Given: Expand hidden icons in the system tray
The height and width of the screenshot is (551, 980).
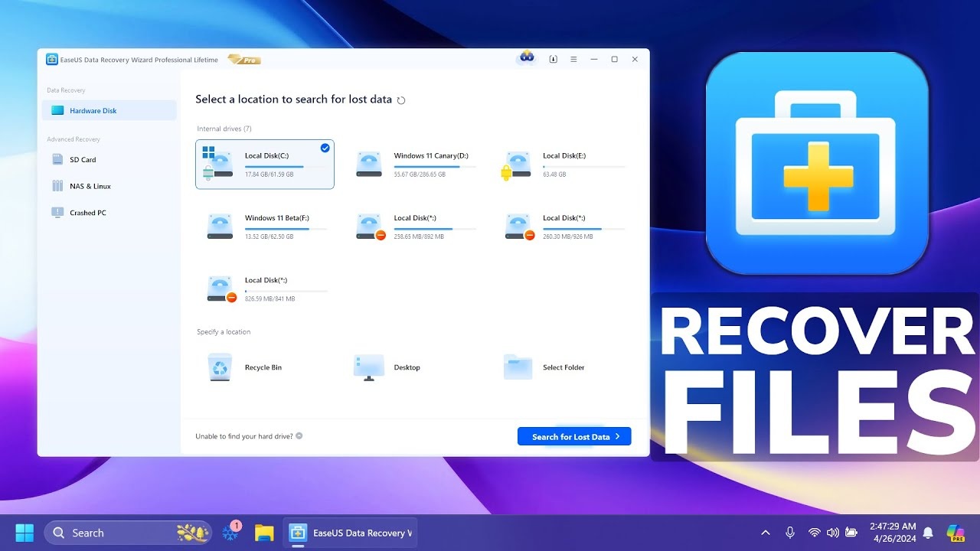Looking at the screenshot, I should [x=766, y=532].
